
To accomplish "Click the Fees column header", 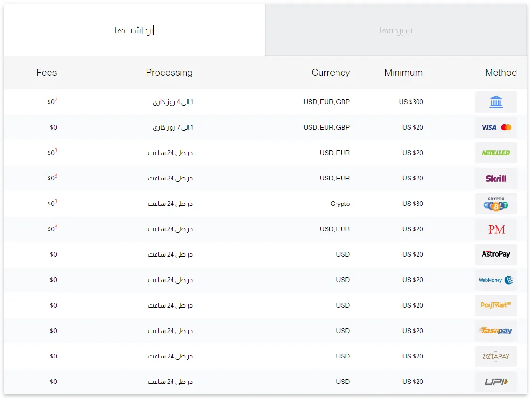I will coord(47,73).
